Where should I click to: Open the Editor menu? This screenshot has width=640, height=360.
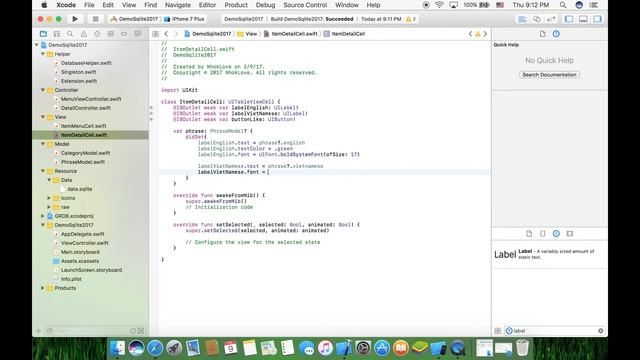tap(207, 5)
